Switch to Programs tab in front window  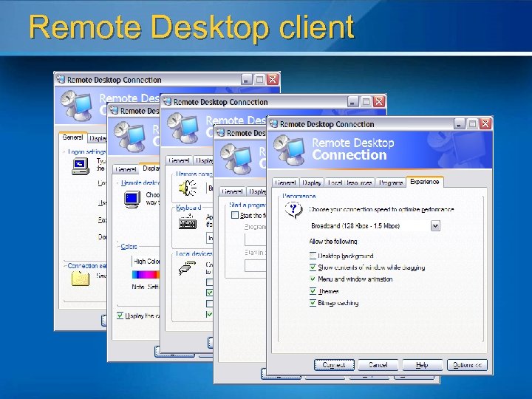pyautogui.click(x=391, y=183)
